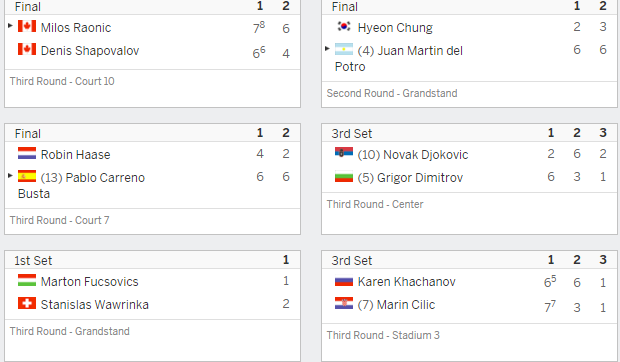Open Novak Djokovic's player profile link
This screenshot has height=362, width=620.
(425, 155)
